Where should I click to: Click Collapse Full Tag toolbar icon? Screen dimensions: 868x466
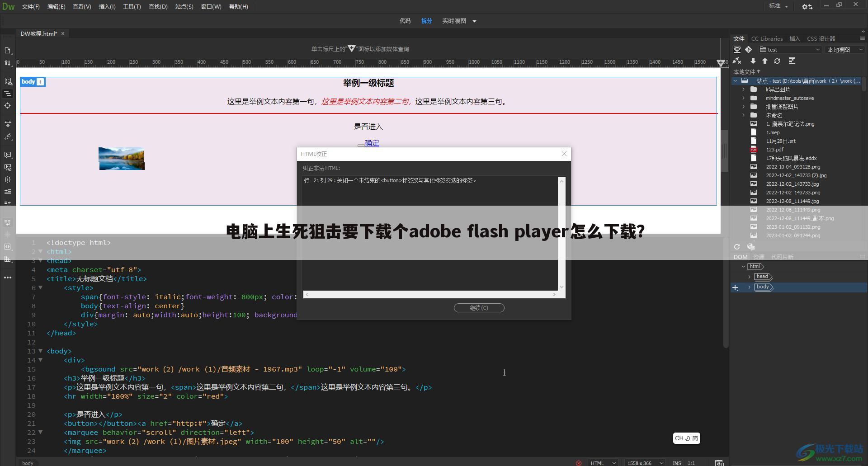click(8, 94)
